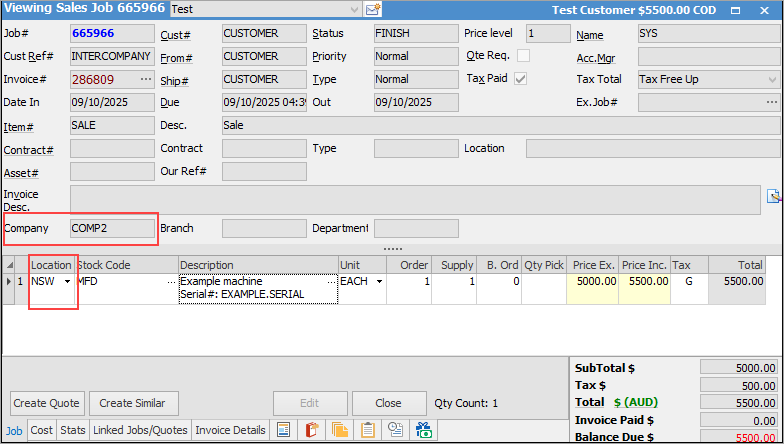Click the Price Ex. 5000.00 cell
Viewport: 784px width, 444px height.
coord(591,282)
